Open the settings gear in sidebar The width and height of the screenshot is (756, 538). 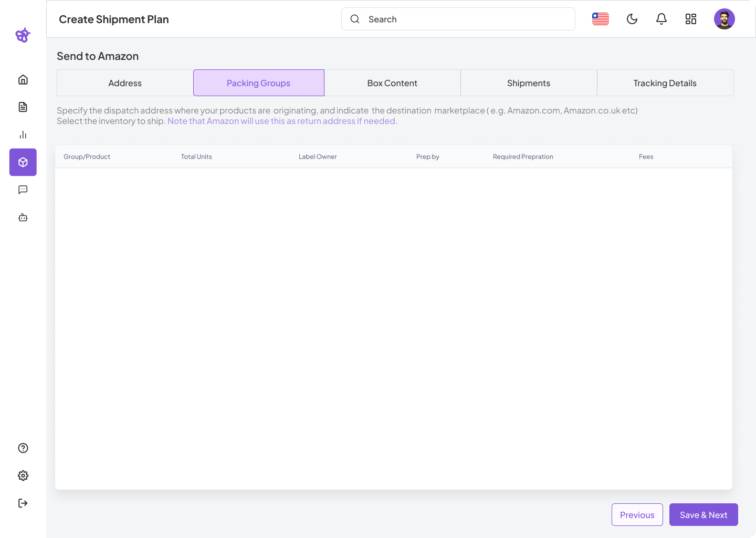(23, 475)
